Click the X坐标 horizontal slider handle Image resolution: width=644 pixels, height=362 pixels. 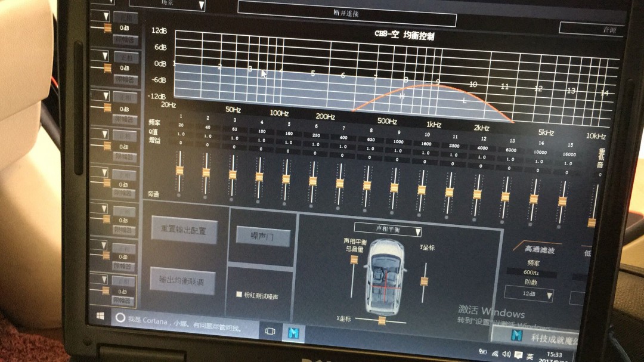382,320
